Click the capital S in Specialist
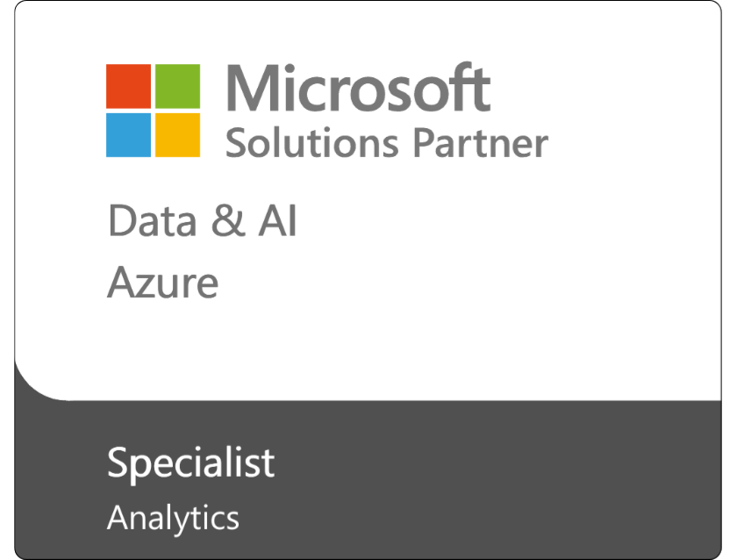The width and height of the screenshot is (737, 560). pyautogui.click(x=118, y=462)
